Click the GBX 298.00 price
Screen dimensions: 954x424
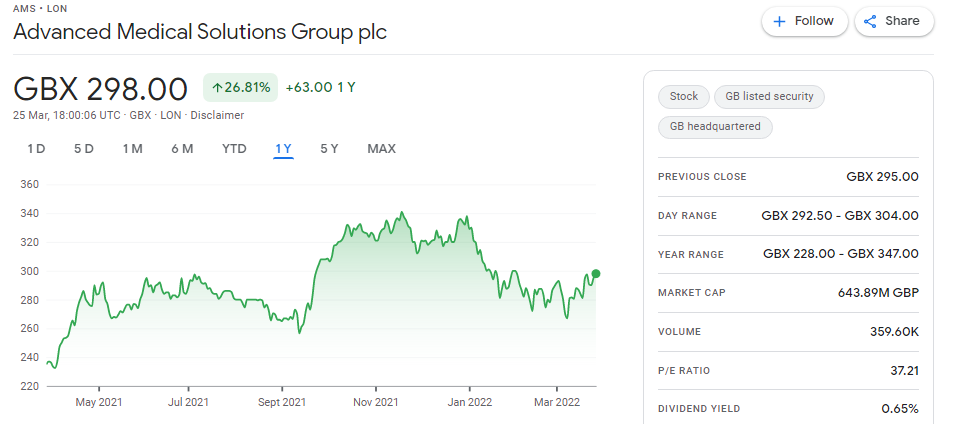100,89
